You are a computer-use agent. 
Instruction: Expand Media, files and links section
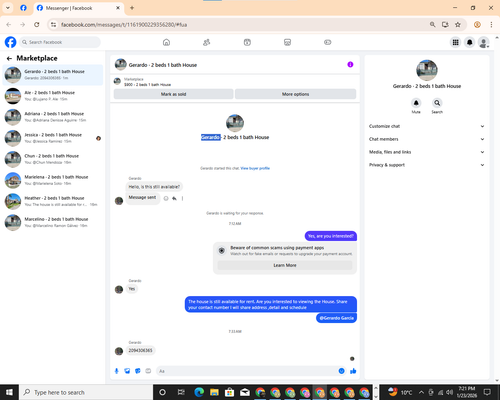tap(426, 152)
